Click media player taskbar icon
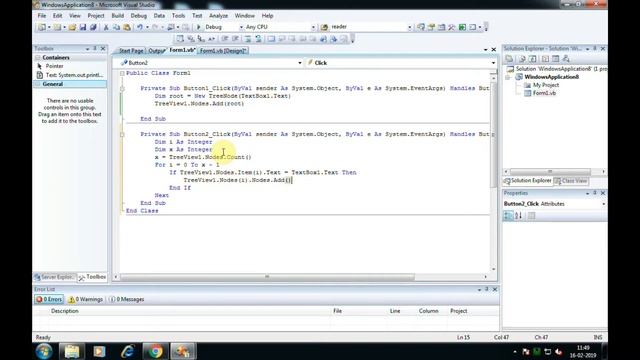This screenshot has height=360, width=640. [x=100, y=351]
